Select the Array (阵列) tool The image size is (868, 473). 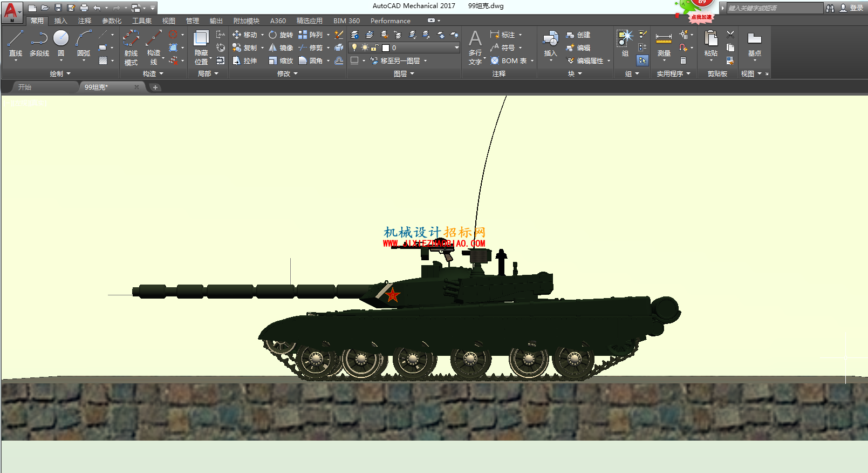coord(311,35)
